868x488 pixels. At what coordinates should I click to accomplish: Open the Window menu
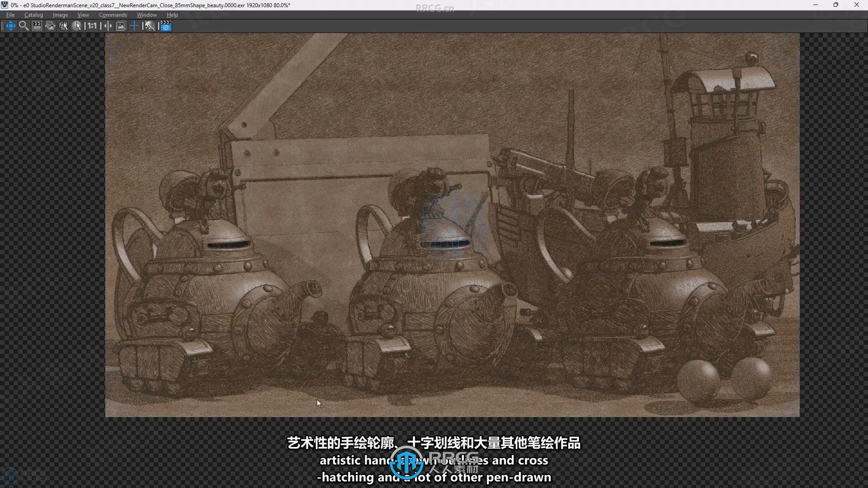click(x=147, y=15)
